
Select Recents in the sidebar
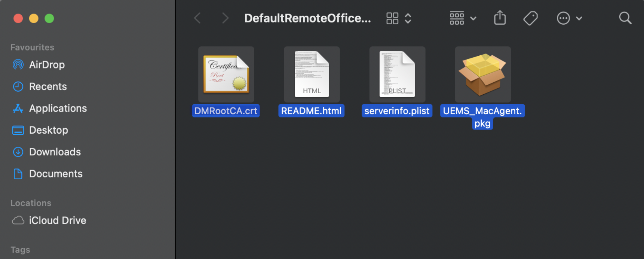[48, 86]
